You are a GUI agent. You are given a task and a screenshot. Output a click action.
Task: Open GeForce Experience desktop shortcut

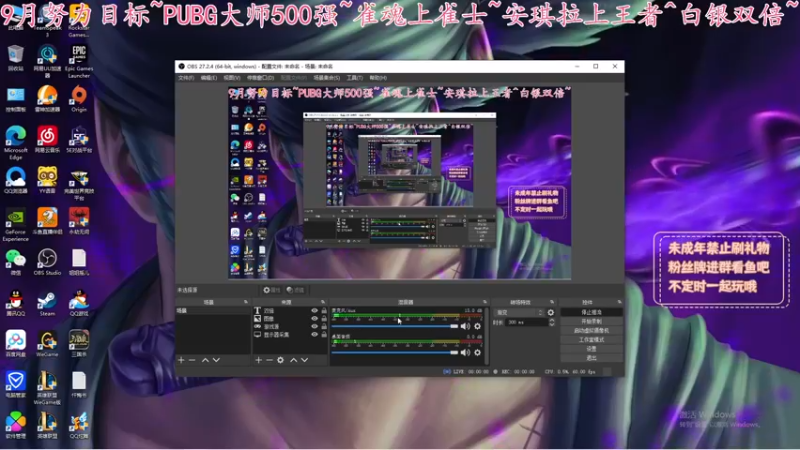coord(16,224)
